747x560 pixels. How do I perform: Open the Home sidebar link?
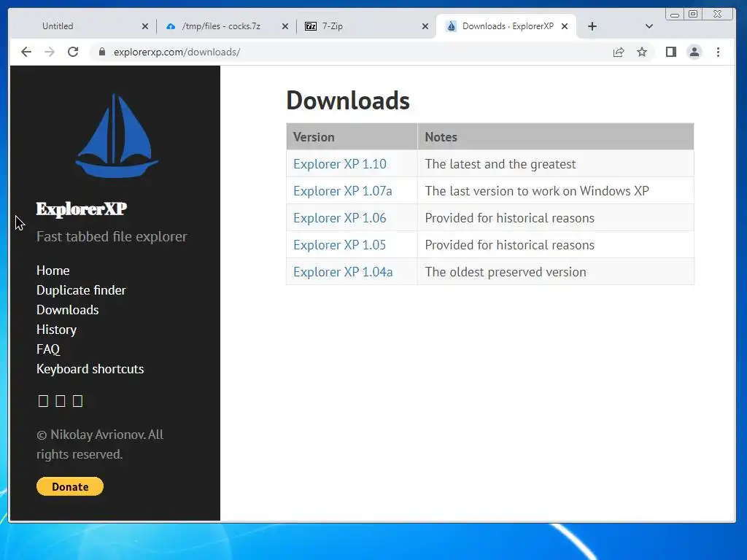(53, 271)
